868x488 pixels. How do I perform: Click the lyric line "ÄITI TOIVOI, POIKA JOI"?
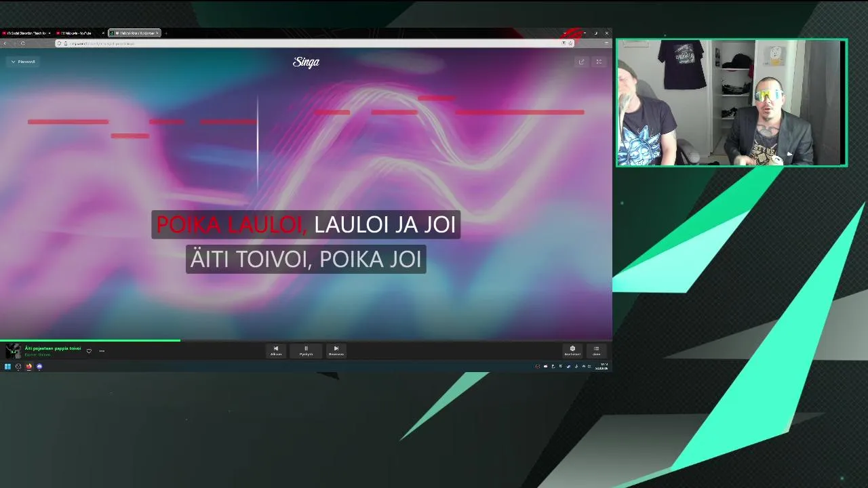coord(306,259)
